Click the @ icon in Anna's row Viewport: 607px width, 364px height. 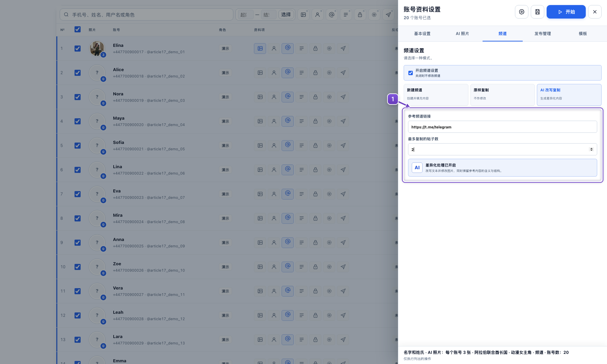288,243
